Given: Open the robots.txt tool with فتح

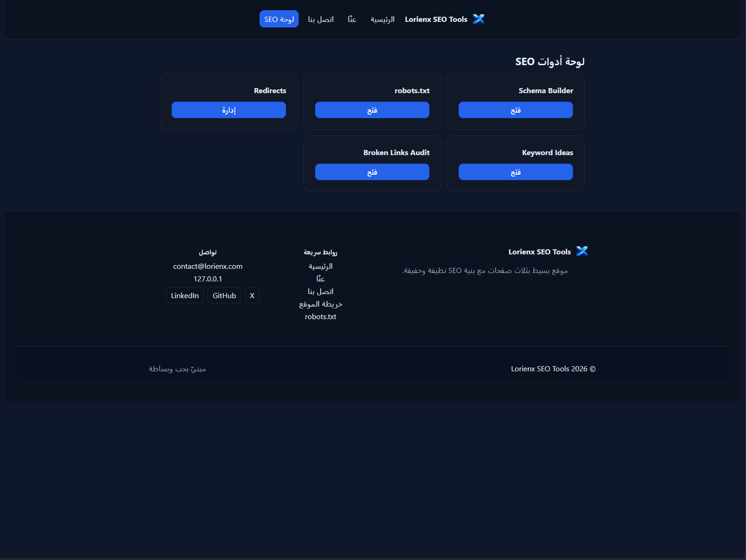Looking at the screenshot, I should point(372,110).
